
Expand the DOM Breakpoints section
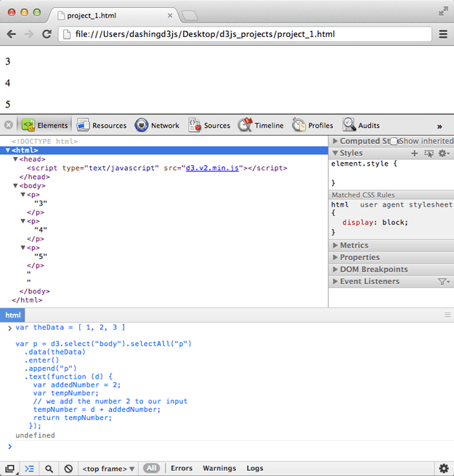pyautogui.click(x=335, y=270)
